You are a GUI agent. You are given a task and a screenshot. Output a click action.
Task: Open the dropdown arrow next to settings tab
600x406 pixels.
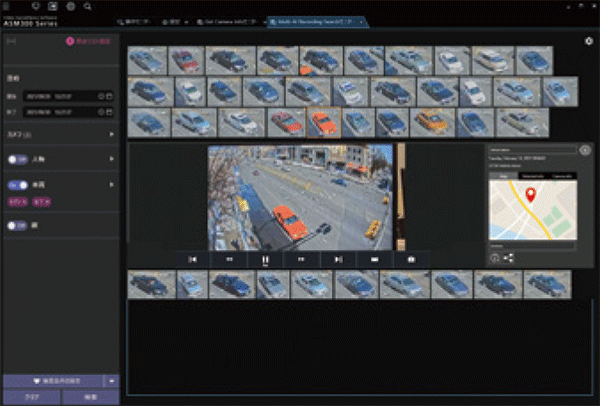[186, 22]
